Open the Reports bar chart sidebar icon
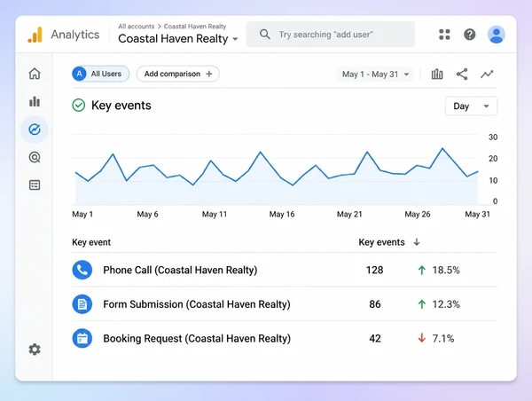The width and height of the screenshot is (532, 401). (35, 101)
